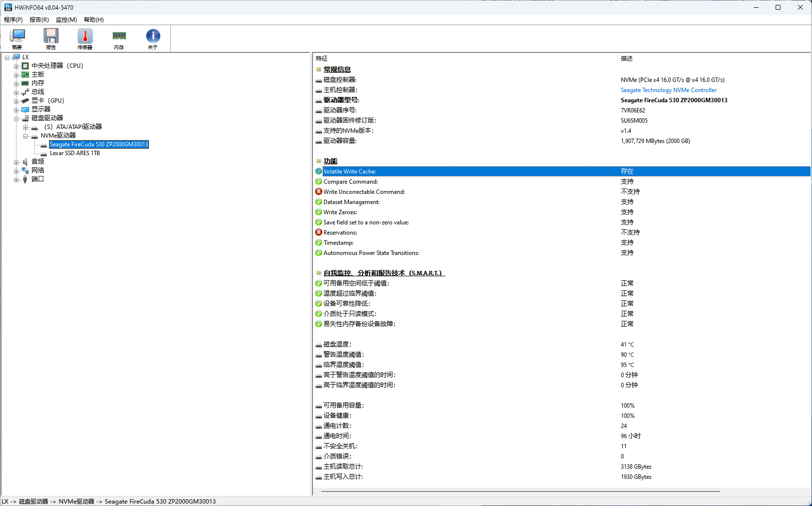Select the 内存 tree item label
812x506 pixels.
[x=38, y=83]
